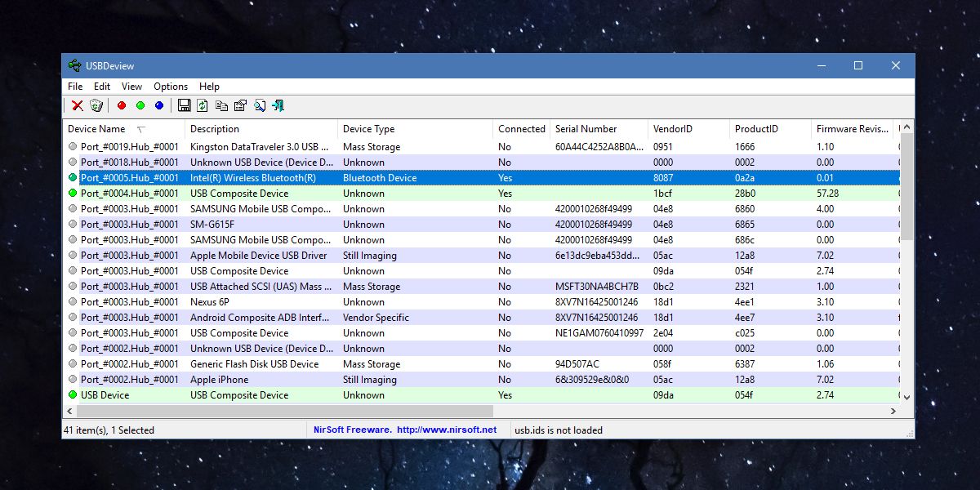This screenshot has width=980, height=490.
Task: Open the File menu
Action: (x=74, y=86)
